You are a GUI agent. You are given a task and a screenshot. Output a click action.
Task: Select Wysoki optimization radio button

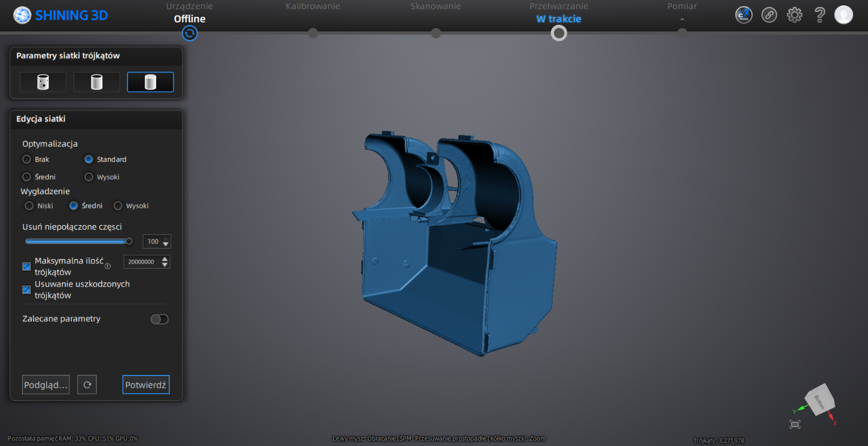coord(89,177)
